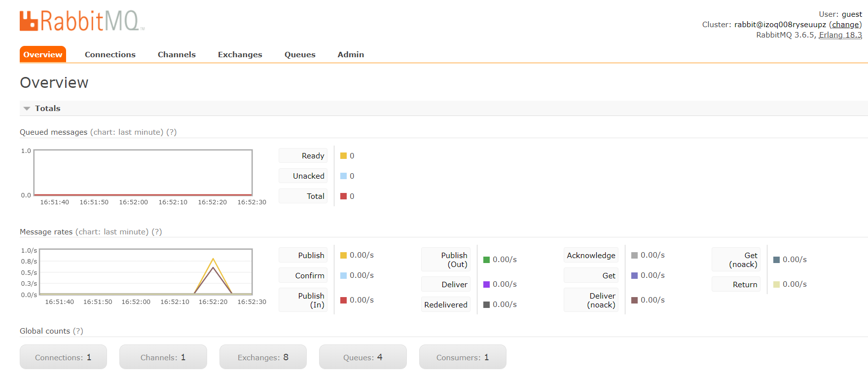Click the red Publish (In) rate swatch
This screenshot has width=868, height=379.
(x=343, y=300)
